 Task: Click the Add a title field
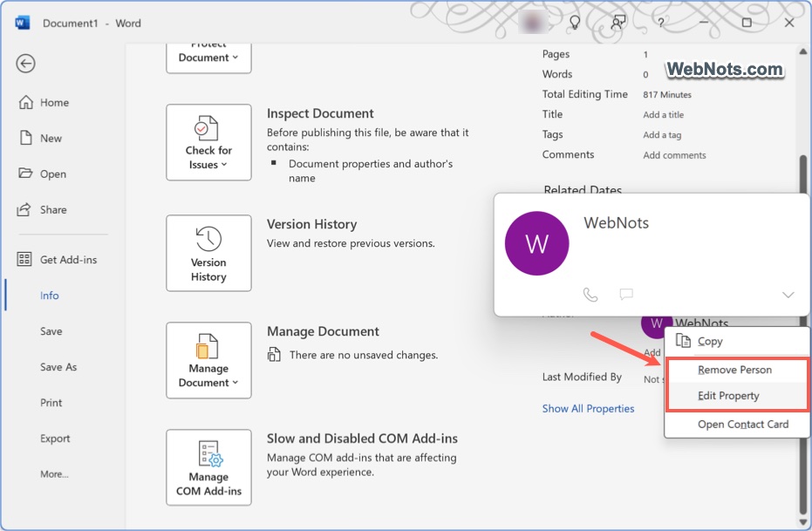point(664,115)
